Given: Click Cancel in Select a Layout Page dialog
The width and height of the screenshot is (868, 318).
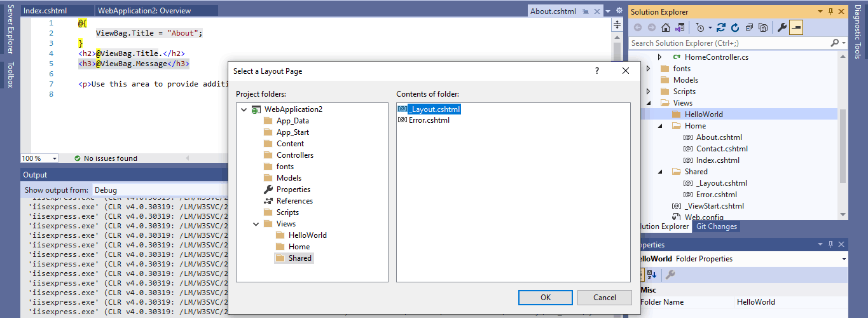Looking at the screenshot, I should (x=604, y=297).
